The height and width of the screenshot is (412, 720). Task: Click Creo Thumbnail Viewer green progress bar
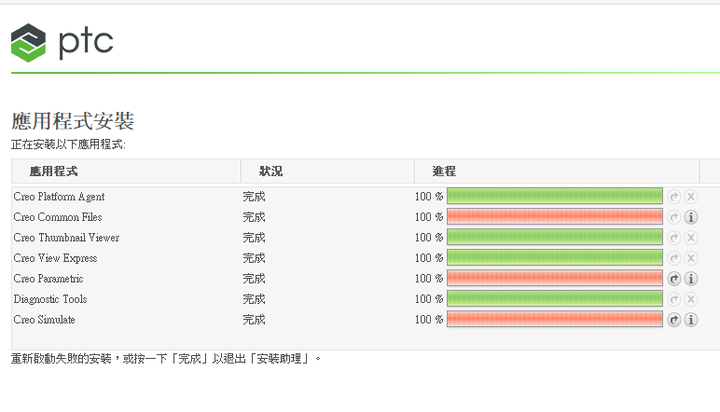555,237
